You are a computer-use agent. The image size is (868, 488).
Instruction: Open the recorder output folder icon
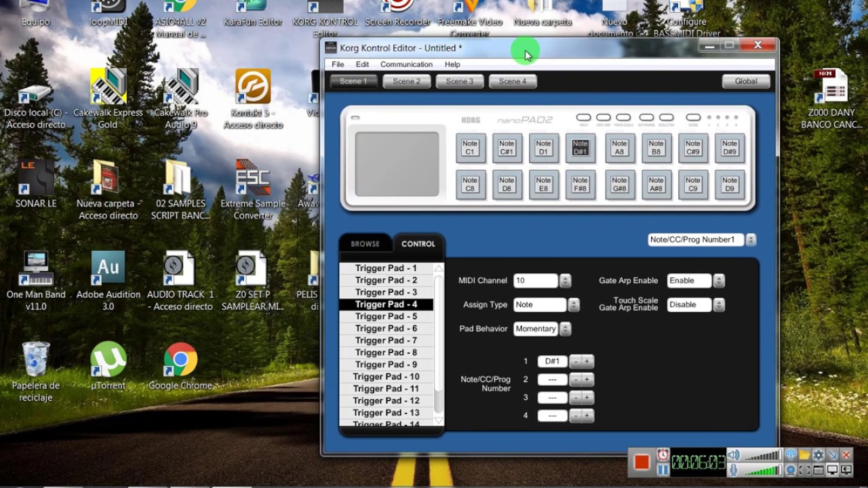pyautogui.click(x=805, y=455)
